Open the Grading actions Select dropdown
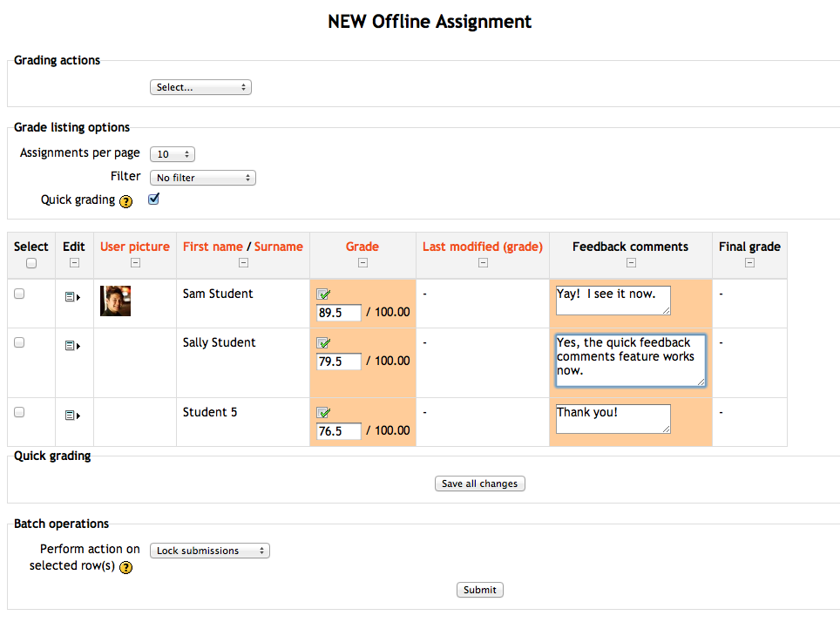 pyautogui.click(x=201, y=87)
